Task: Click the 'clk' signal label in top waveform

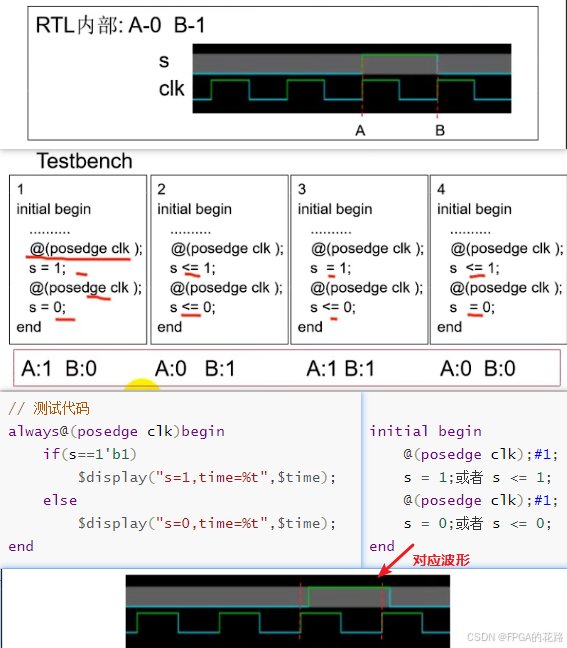Action: tap(172, 89)
